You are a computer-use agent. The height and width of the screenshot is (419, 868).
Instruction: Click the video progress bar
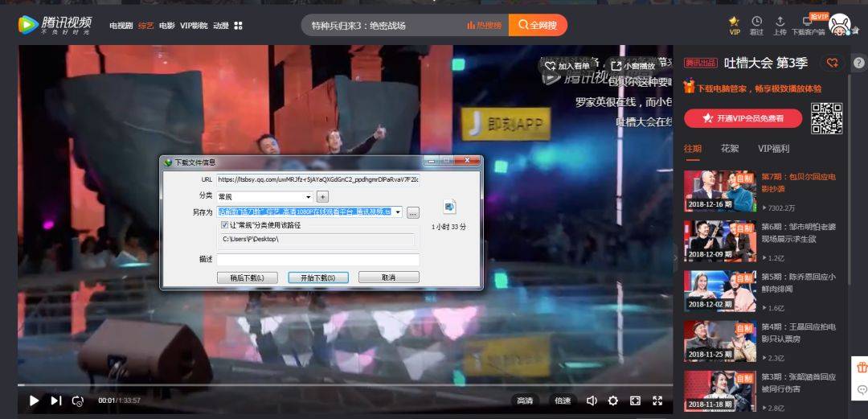345,384
